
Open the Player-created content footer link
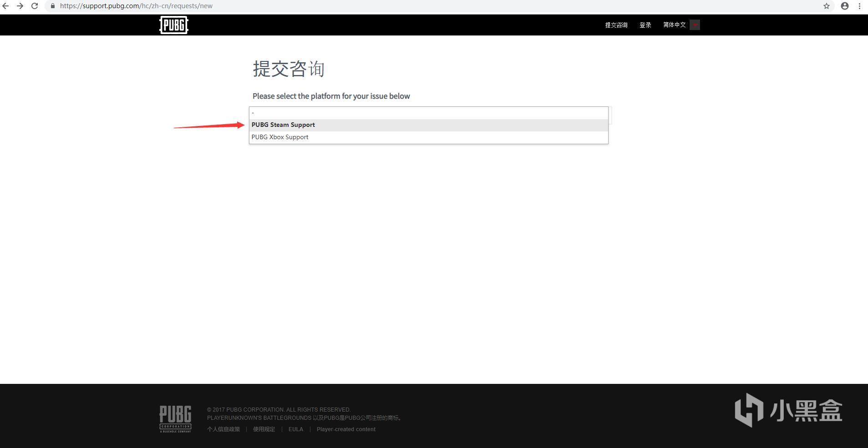click(346, 429)
